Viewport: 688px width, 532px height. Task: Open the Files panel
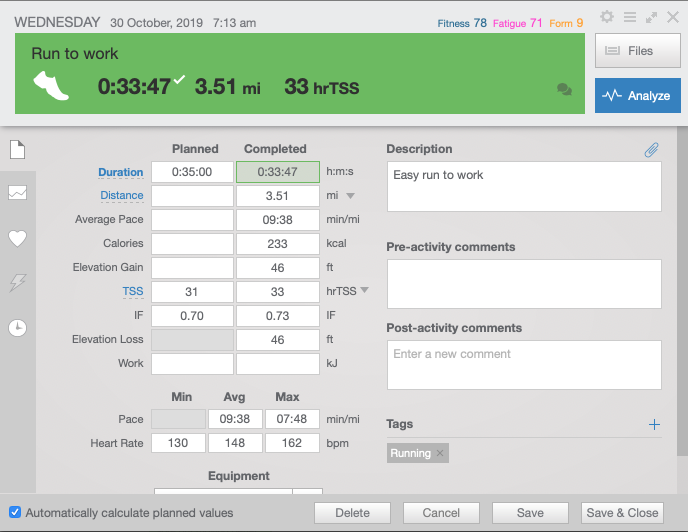coord(638,50)
